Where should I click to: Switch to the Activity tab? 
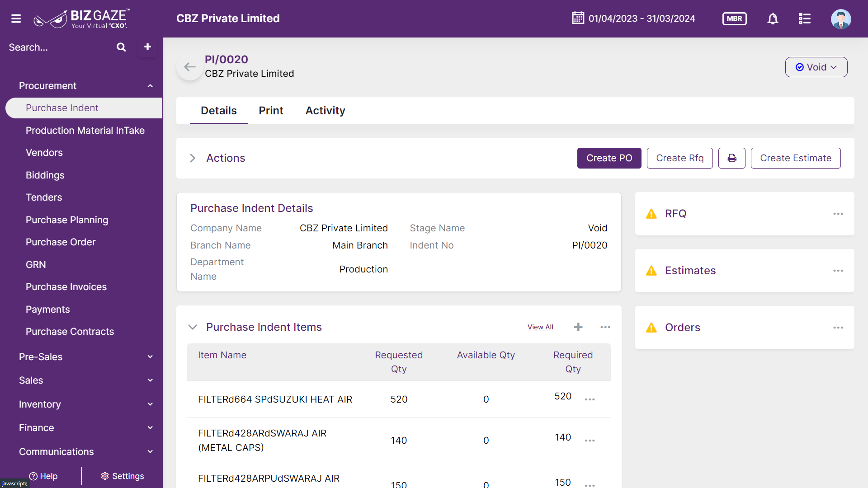pyautogui.click(x=325, y=111)
